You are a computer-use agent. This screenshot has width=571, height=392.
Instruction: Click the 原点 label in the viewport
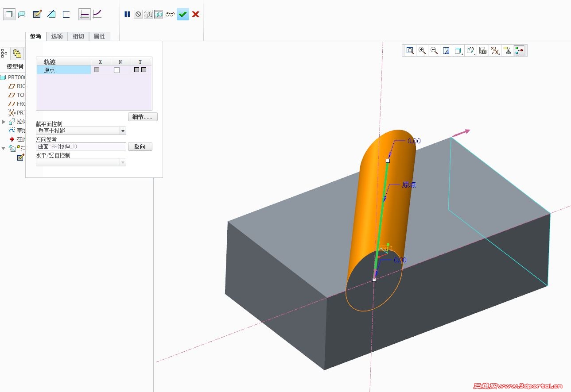click(x=409, y=185)
